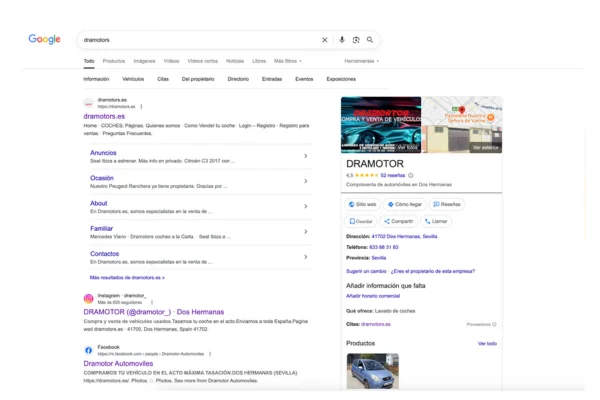Open the map thumbnail with red pin
Viewport: 600px width, 400px height.
coord(462,111)
